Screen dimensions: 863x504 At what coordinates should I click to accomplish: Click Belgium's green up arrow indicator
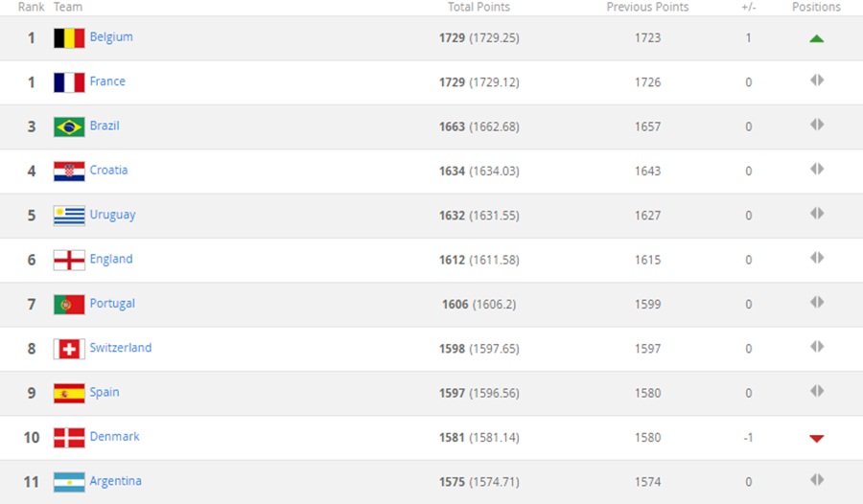pos(817,38)
